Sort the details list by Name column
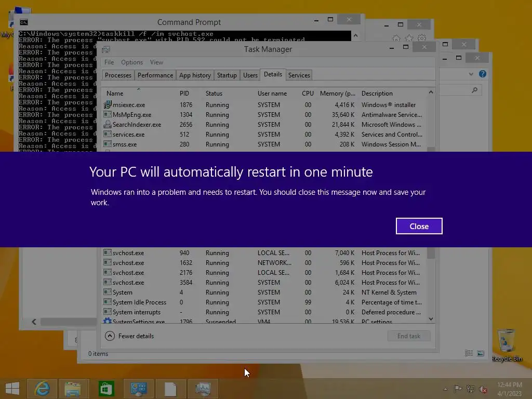 point(115,94)
